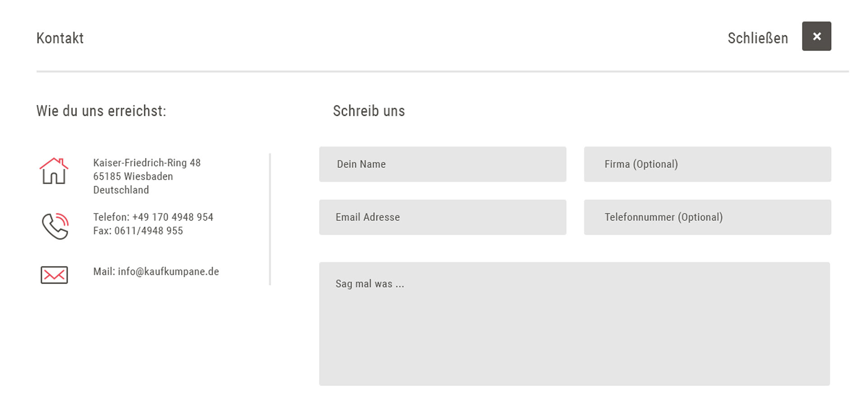Click the 65185 Wiesbaden text
Screen dimensions: 868x419
pyautogui.click(x=133, y=176)
